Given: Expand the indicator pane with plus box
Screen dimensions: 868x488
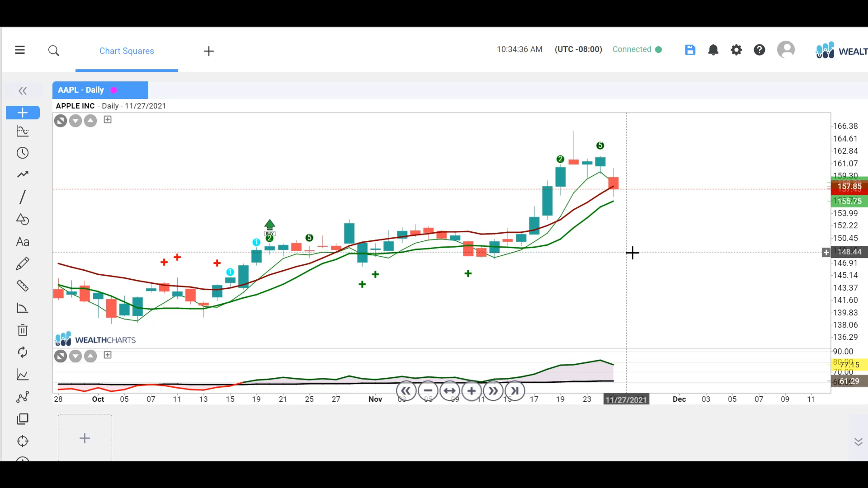Looking at the screenshot, I should pos(108,355).
